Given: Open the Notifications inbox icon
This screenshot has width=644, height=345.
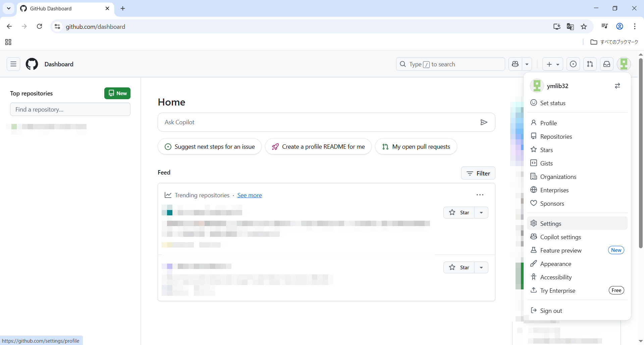Looking at the screenshot, I should (607, 64).
